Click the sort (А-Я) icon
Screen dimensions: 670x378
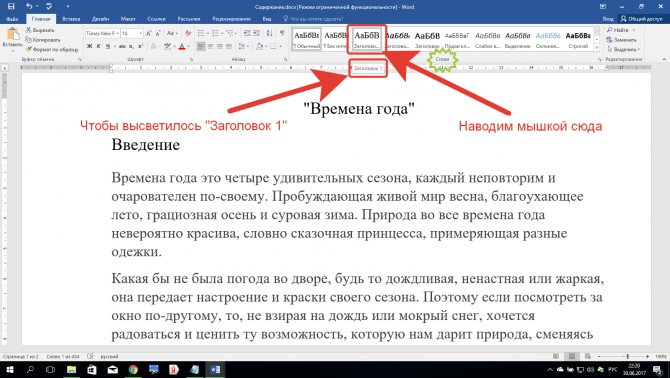(269, 33)
